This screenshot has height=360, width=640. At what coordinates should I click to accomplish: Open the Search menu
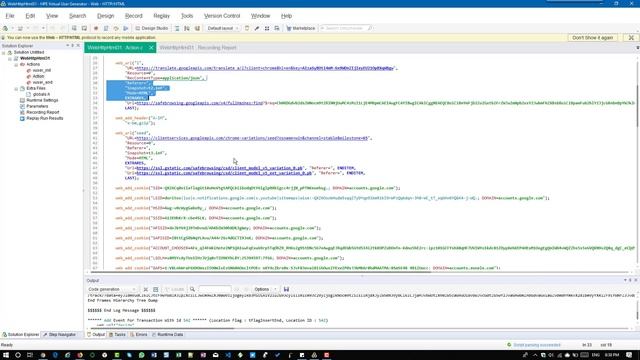pos(78,16)
